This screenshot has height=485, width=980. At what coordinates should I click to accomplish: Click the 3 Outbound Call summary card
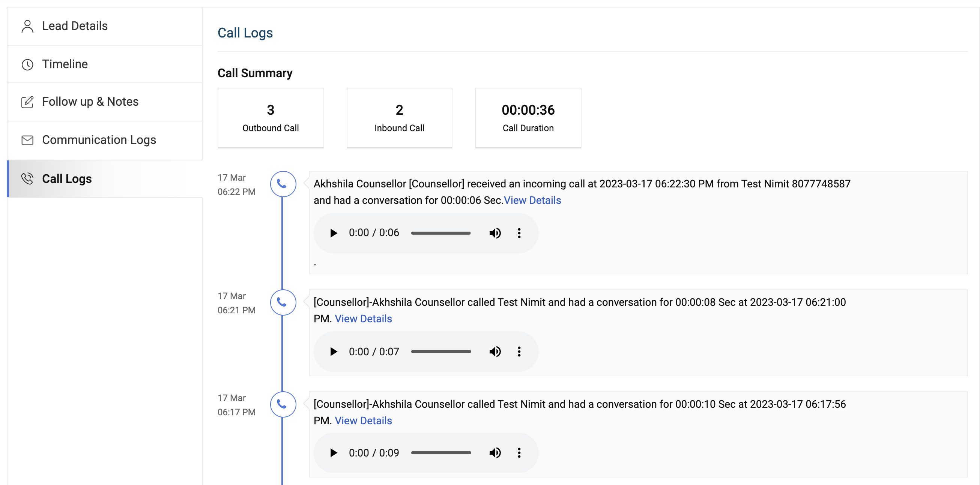(271, 118)
